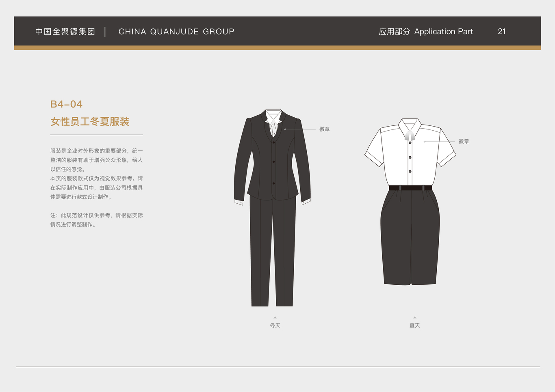Viewport: 555px width, 392px height.
Task: Click the section code 'B4-04'
Action: click(x=66, y=104)
